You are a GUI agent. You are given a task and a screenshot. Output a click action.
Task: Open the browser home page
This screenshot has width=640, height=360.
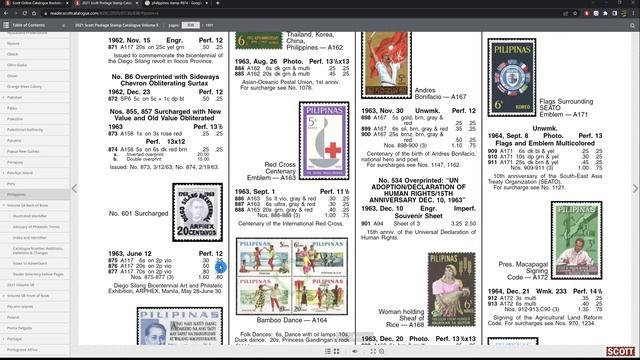(34, 13)
